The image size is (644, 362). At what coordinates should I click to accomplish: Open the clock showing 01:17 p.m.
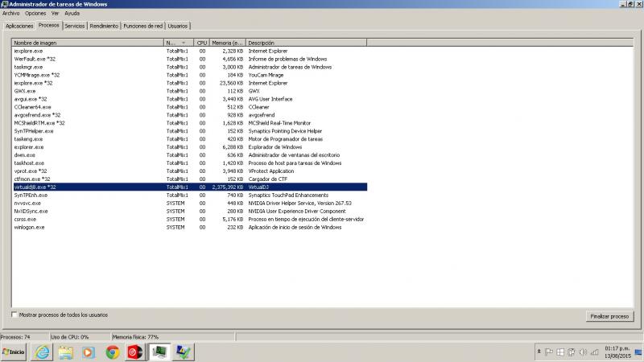(x=617, y=352)
